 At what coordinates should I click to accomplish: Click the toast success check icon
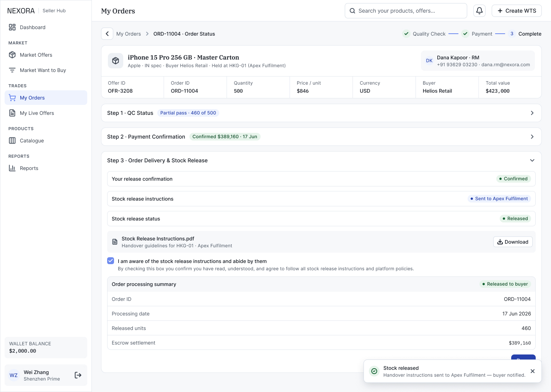374,371
